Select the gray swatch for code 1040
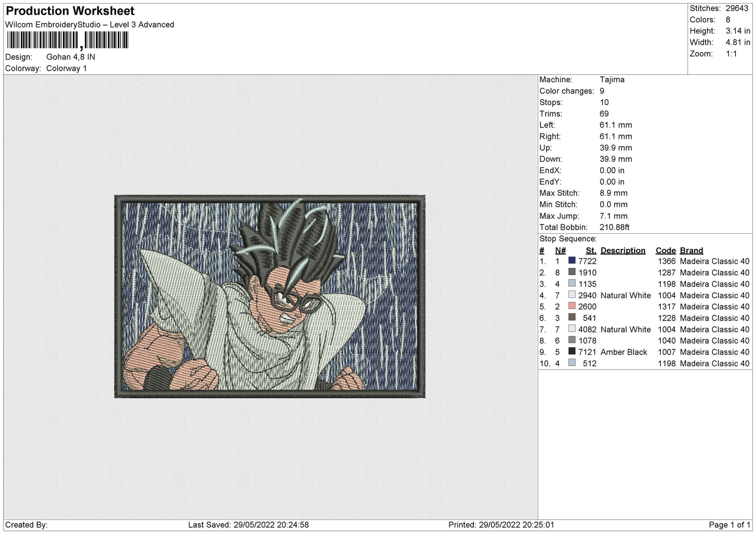756x534 pixels. pyautogui.click(x=572, y=340)
